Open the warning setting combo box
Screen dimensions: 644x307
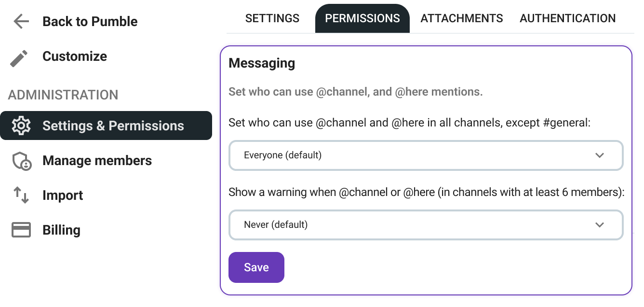point(426,225)
